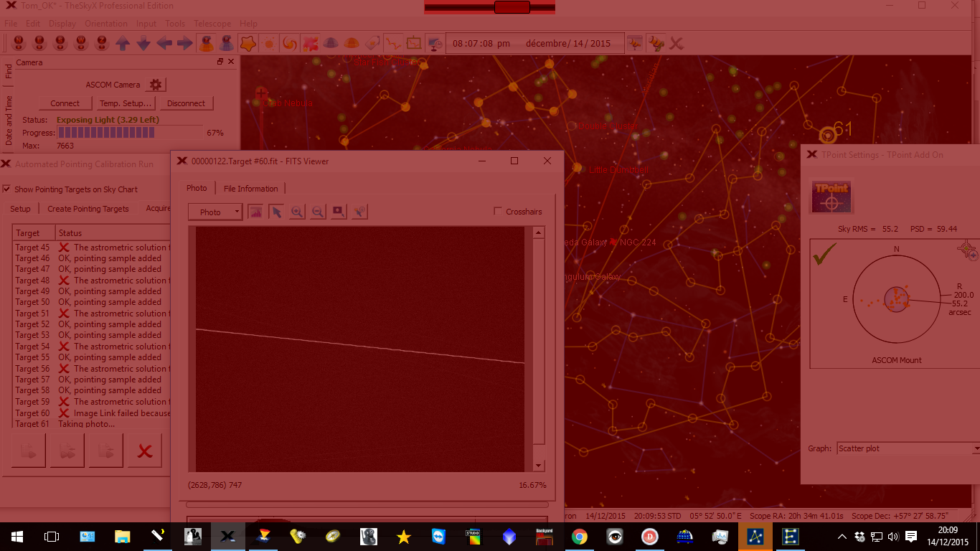Click zoom in magnifier in FITS Viewer
This screenshot has width=980, height=551.
click(x=297, y=212)
